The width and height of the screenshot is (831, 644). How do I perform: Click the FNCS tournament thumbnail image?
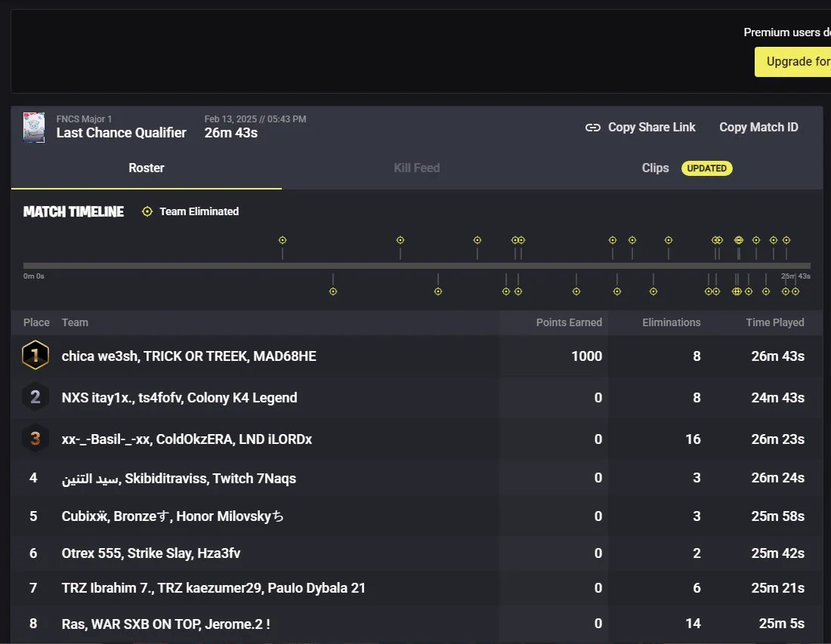[34, 127]
